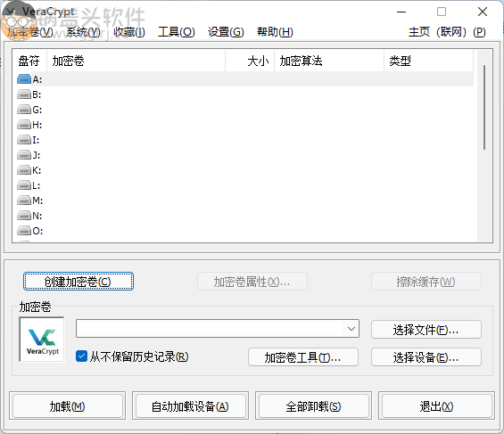Click the 加密卷工具(T)... button

pyautogui.click(x=303, y=357)
